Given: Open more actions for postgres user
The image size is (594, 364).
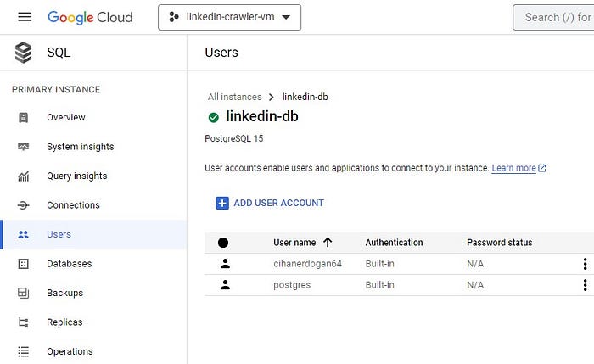Looking at the screenshot, I should (x=585, y=285).
